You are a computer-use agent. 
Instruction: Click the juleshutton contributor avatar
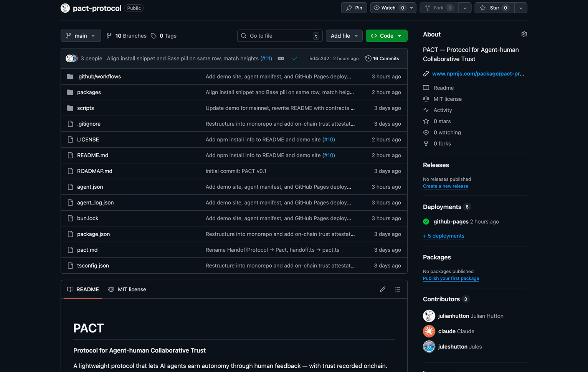click(x=429, y=347)
